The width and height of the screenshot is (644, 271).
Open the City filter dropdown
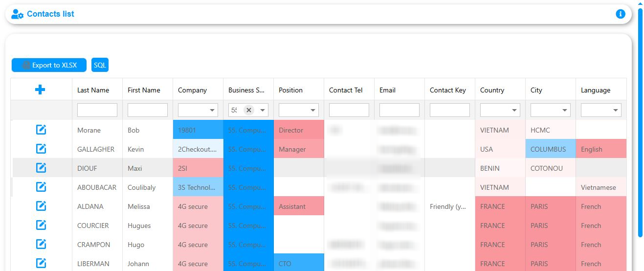(x=565, y=110)
